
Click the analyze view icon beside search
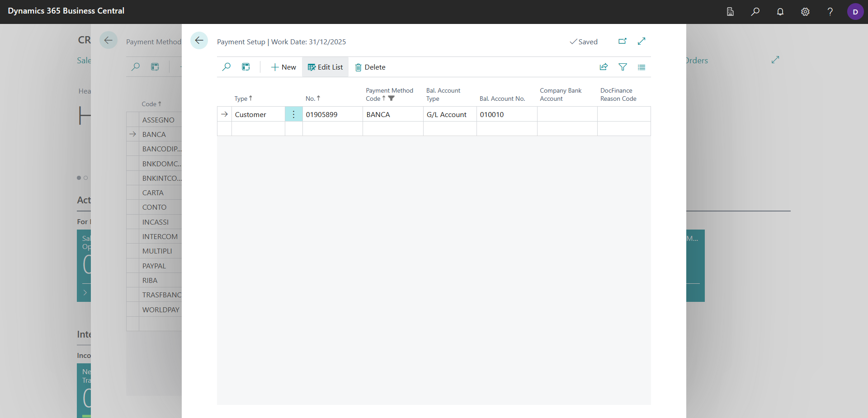click(246, 67)
